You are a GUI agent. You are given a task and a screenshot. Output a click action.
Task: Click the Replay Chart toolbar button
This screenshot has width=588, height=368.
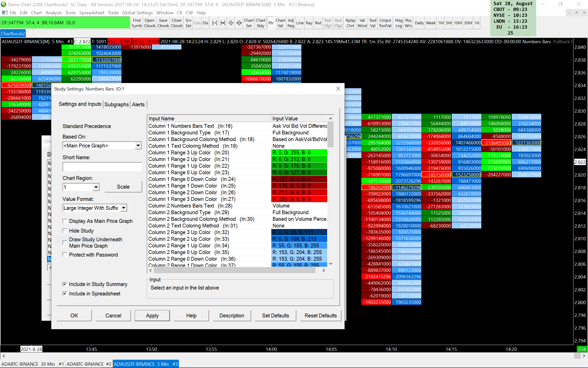click(x=350, y=23)
